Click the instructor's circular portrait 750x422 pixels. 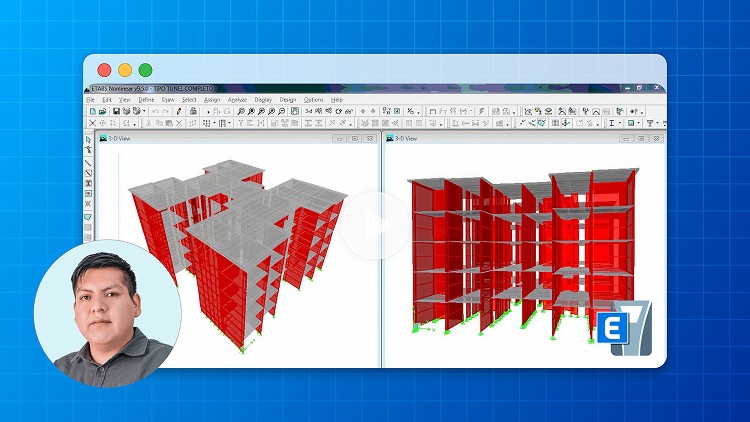coord(108,313)
